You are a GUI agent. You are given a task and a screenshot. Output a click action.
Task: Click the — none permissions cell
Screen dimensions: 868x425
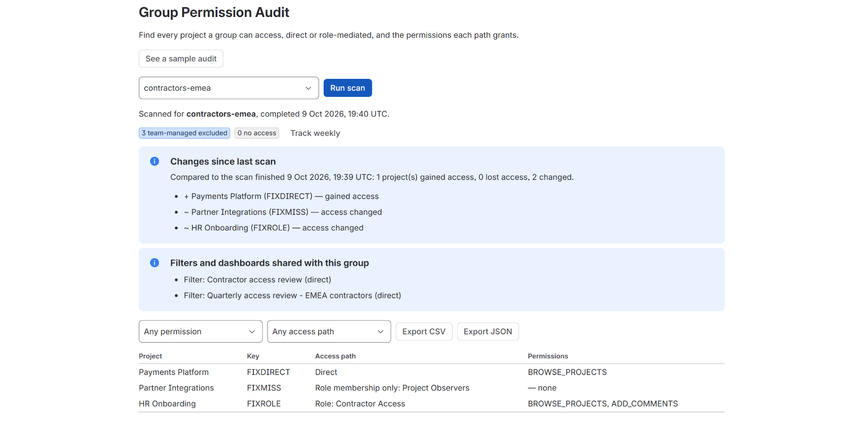point(542,388)
